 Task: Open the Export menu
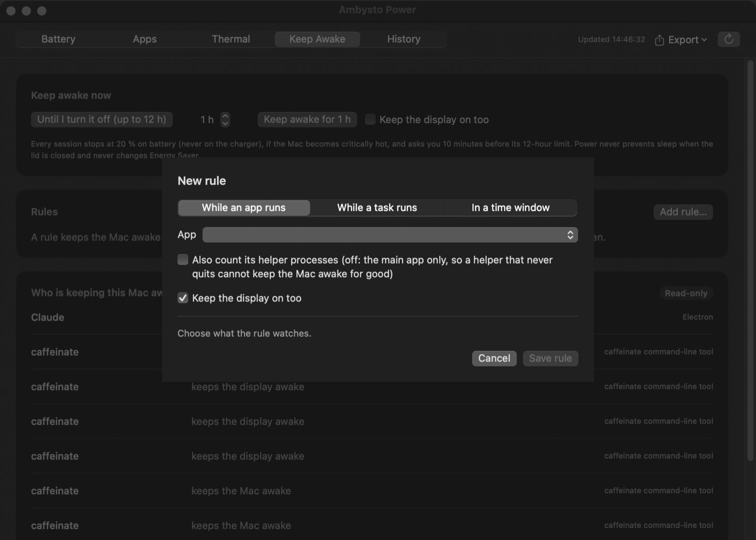(x=681, y=40)
